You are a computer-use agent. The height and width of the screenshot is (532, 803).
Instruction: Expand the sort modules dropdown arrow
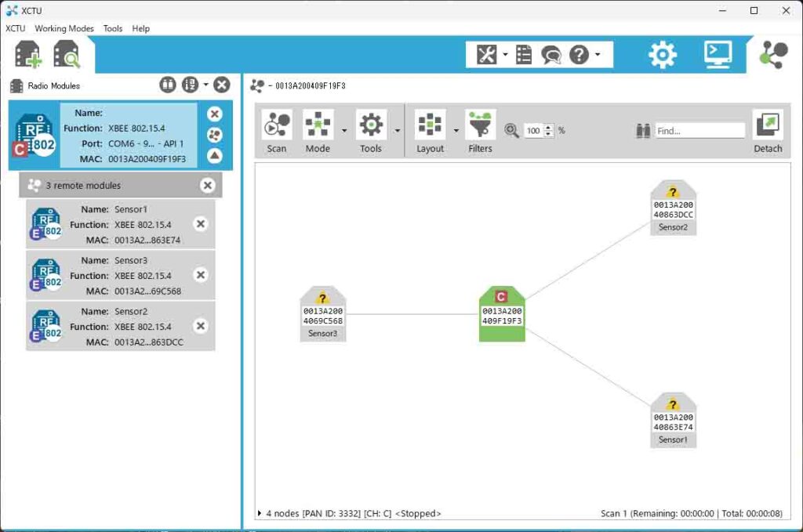tap(206, 85)
